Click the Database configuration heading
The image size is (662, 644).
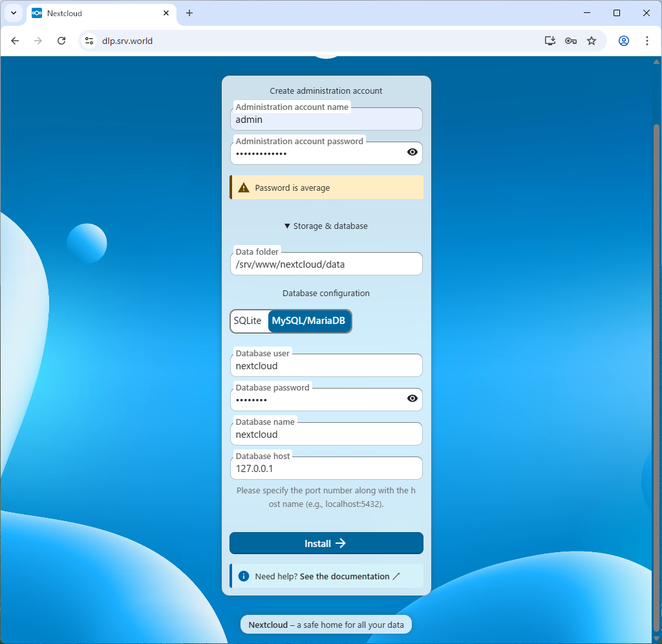click(x=326, y=293)
